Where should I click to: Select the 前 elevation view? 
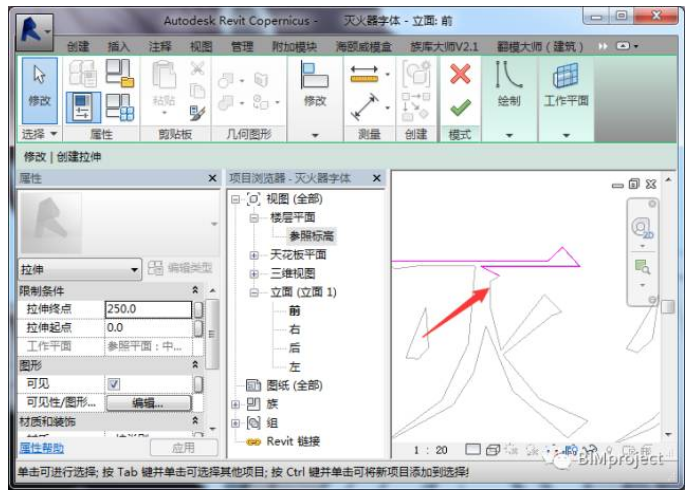(294, 311)
